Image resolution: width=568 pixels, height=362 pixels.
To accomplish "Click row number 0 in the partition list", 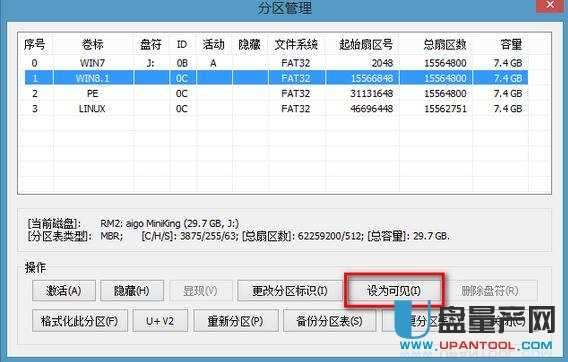I will [34, 63].
